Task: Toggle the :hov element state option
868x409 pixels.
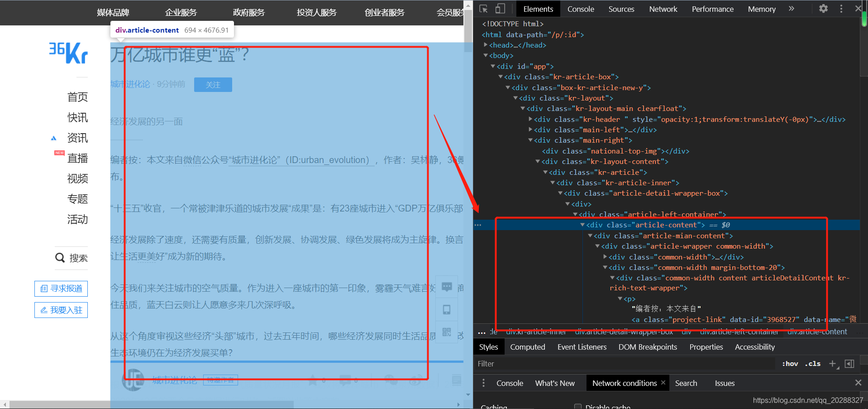Action: click(790, 364)
